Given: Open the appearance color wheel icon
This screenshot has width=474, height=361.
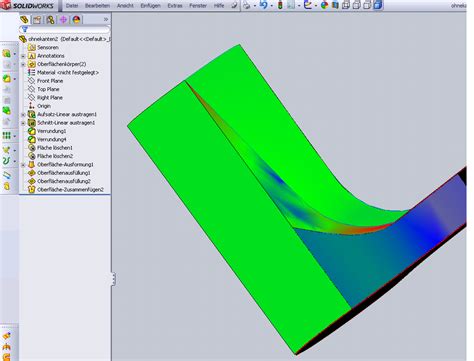Looking at the screenshot, I should pyautogui.click(x=324, y=5).
